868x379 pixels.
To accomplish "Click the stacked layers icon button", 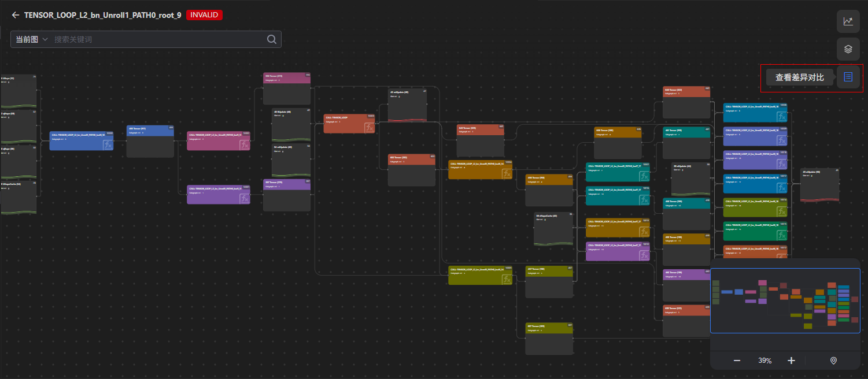I will click(x=848, y=49).
